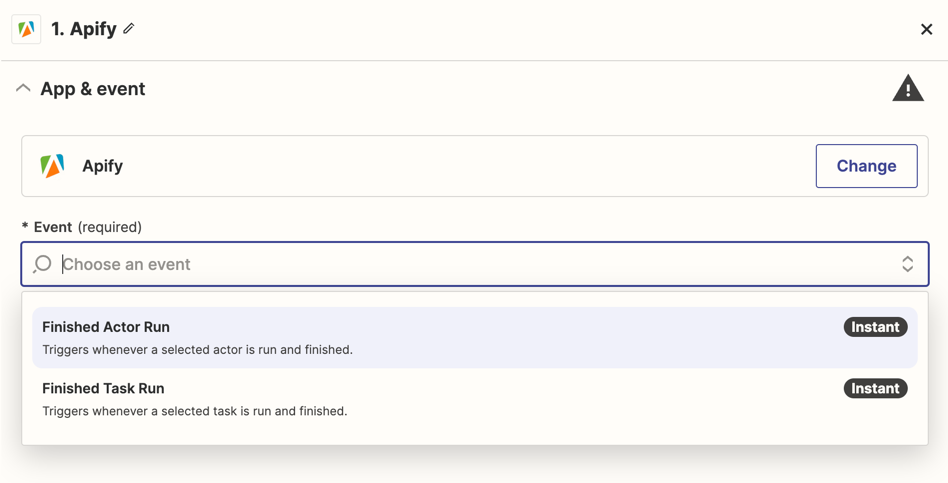Click the Apify logo beside the step title
Image resolution: width=948 pixels, height=483 pixels.
[x=27, y=29]
